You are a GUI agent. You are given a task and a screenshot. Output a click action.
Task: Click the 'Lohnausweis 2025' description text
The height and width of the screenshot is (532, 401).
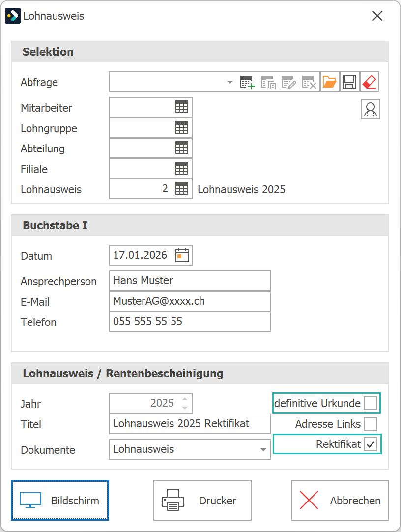point(242,189)
